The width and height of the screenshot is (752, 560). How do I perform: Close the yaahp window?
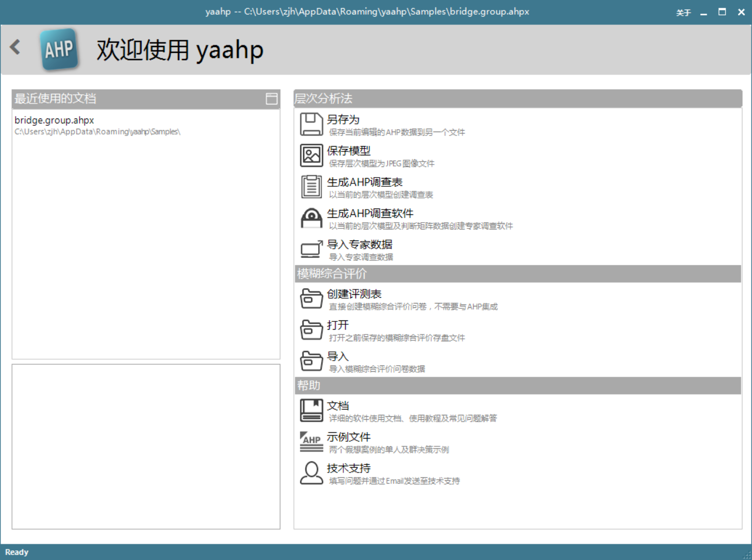(x=741, y=12)
